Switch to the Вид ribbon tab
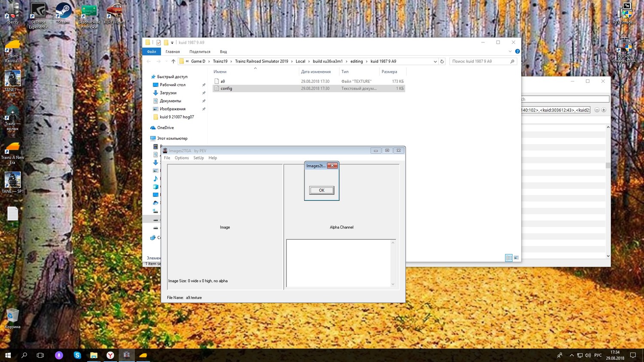Viewport: 644px width, 362px height. point(223,51)
